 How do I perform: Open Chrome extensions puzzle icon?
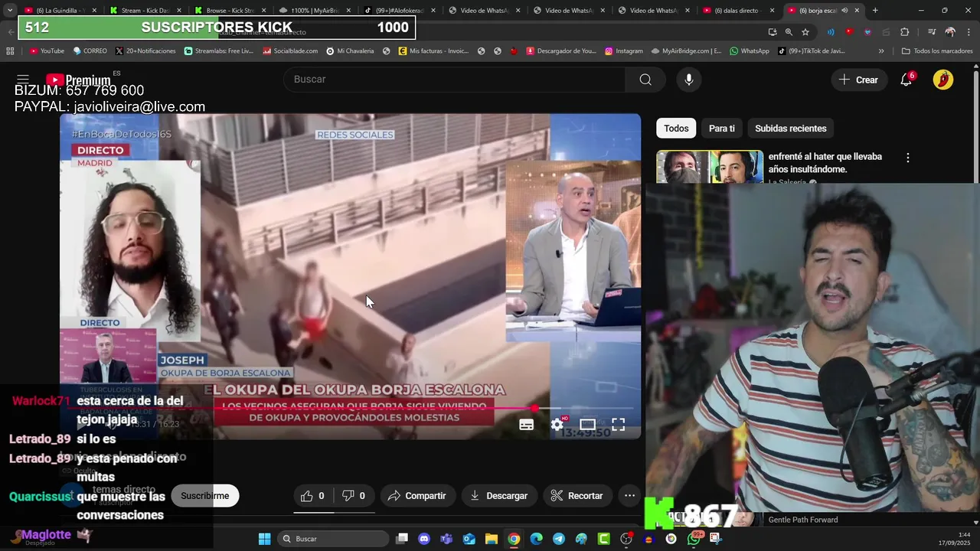(905, 32)
